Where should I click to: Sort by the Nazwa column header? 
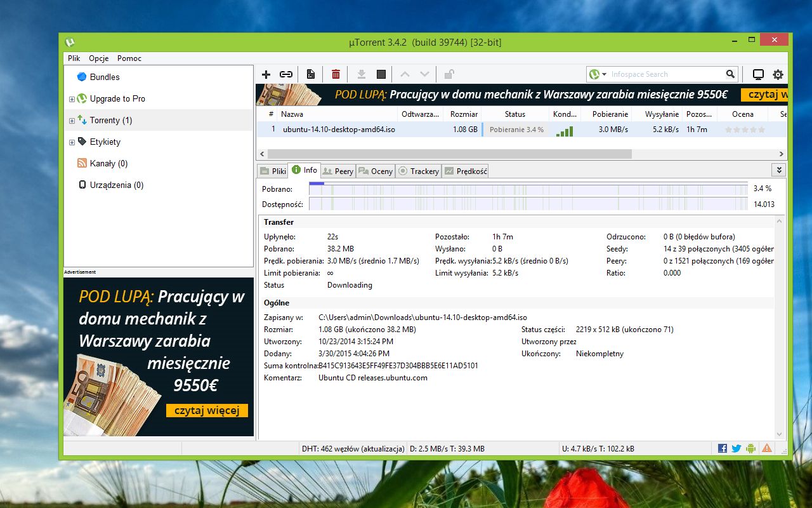pyautogui.click(x=336, y=114)
